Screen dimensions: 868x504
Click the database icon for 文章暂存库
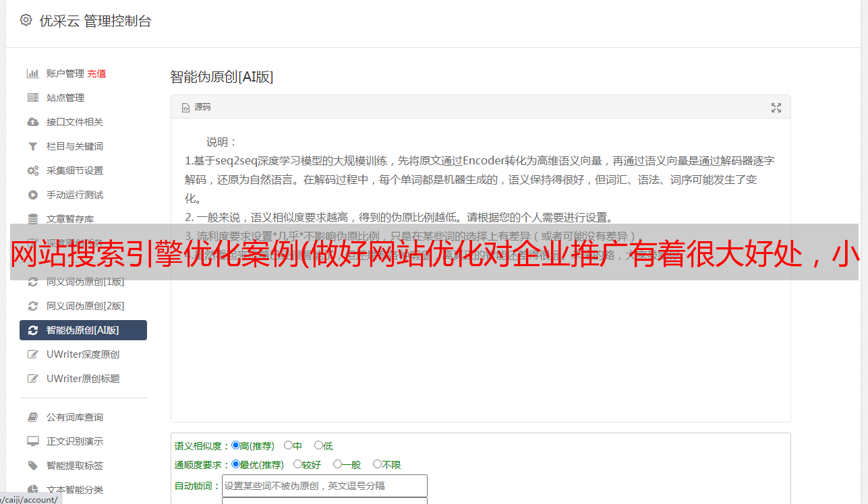coord(32,219)
